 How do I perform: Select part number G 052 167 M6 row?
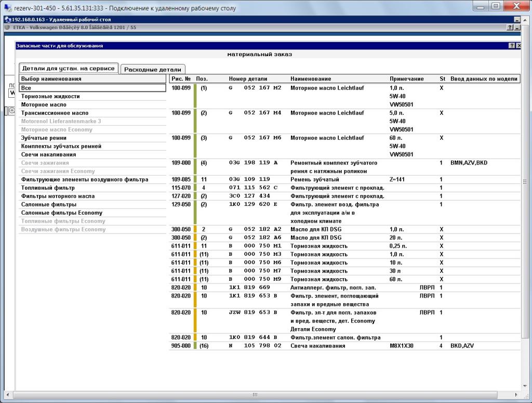(x=344, y=146)
